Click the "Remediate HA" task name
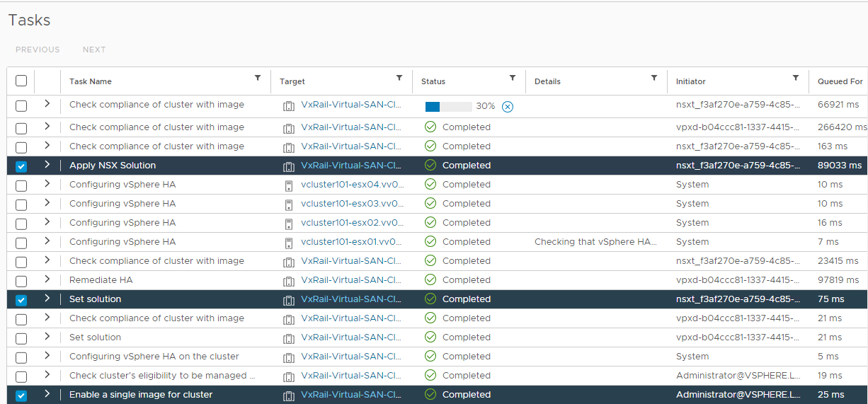868x404 pixels. 101,279
